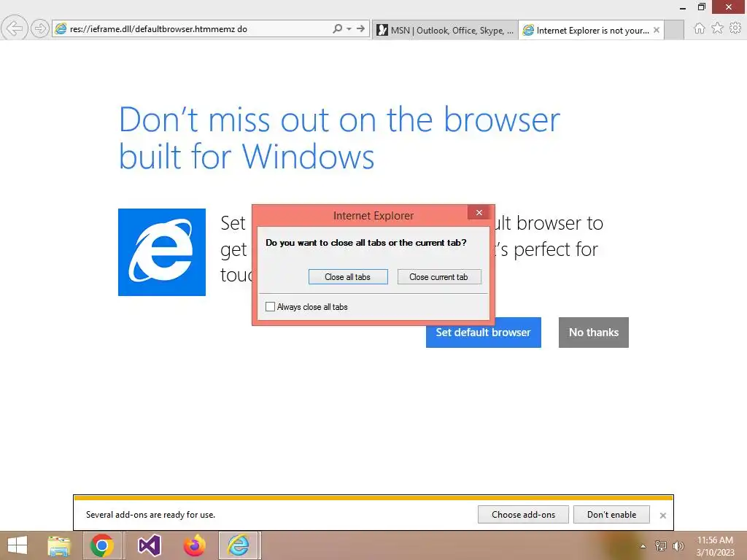Open Firefox from the taskbar
The image size is (747, 560).
[x=194, y=545]
